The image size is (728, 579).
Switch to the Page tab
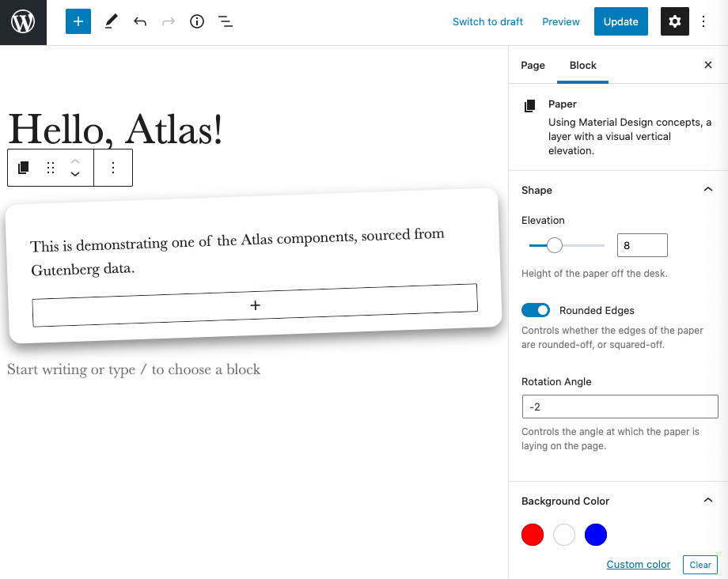tap(533, 66)
